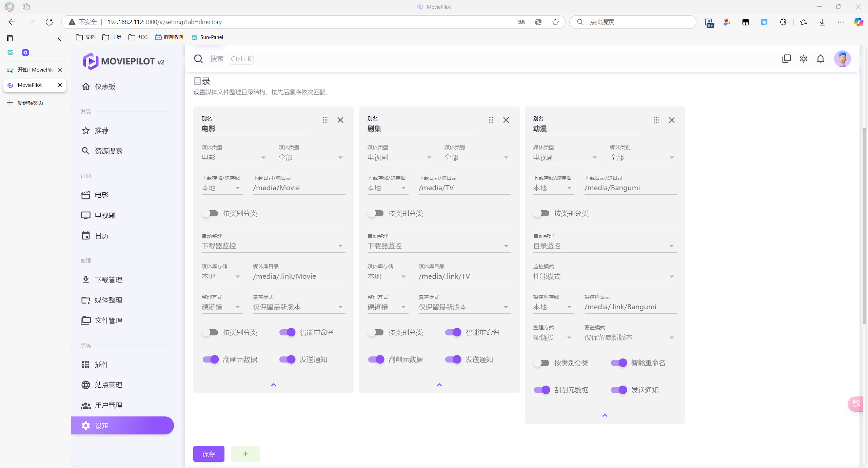This screenshot has height=468, width=868.
Task: Open the Sun-Panel bookmark
Action: 208,37
